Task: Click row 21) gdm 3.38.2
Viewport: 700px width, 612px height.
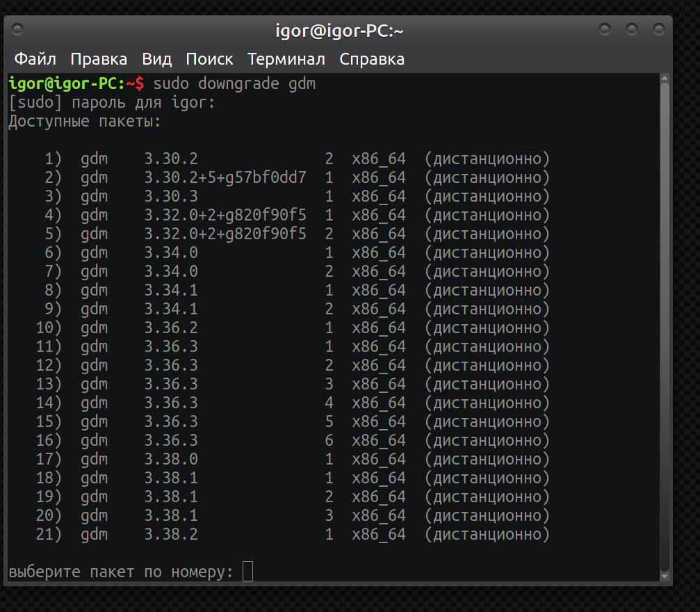Action: 293,534
